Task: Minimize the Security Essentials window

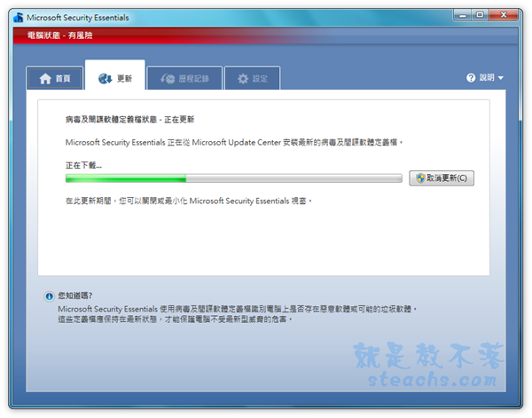Action: [462, 15]
